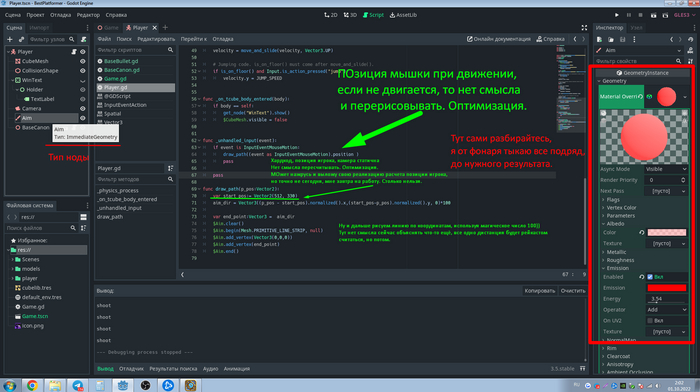Pause the running scene
The image size is (700, 392).
point(629,15)
